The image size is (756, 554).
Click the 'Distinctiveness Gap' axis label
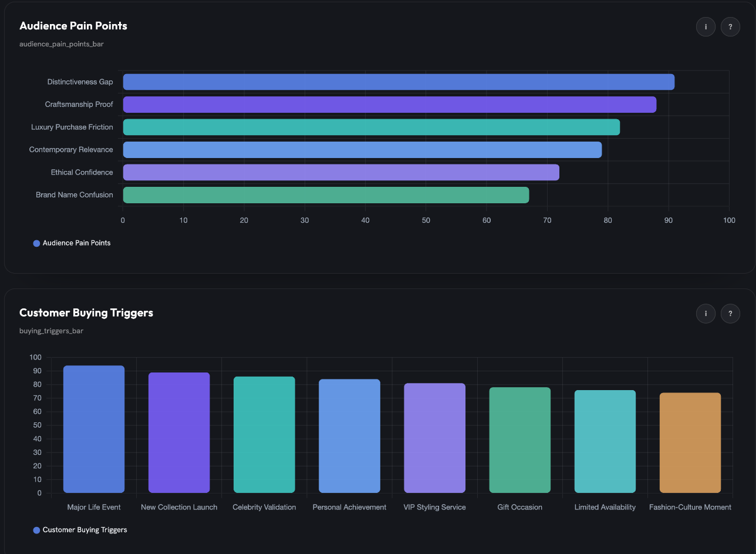pyautogui.click(x=80, y=82)
